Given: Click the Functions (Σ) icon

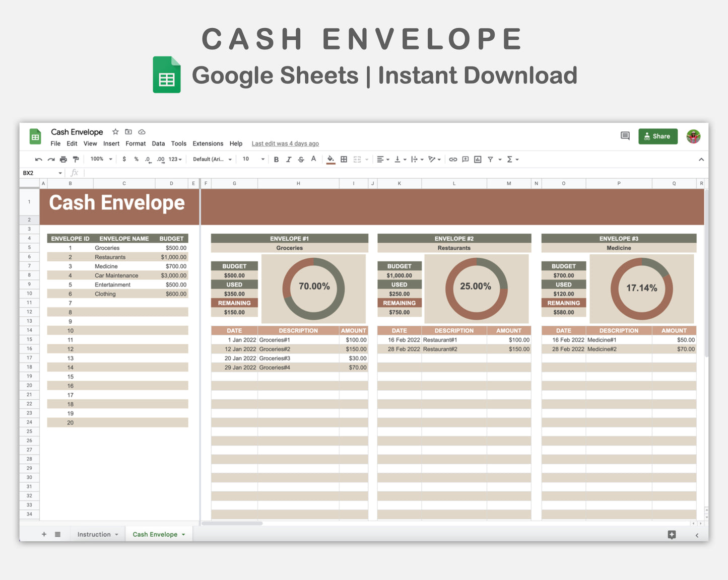Looking at the screenshot, I should point(510,159).
